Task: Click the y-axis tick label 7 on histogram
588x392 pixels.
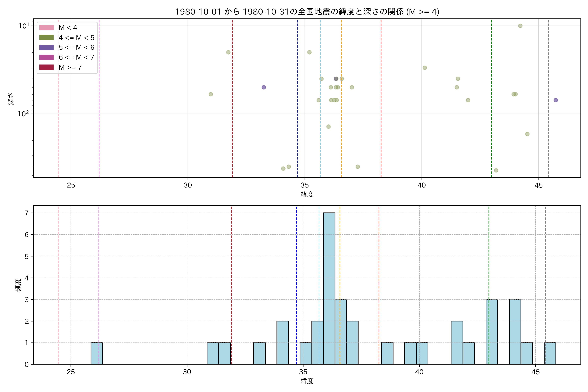Action: [26, 213]
